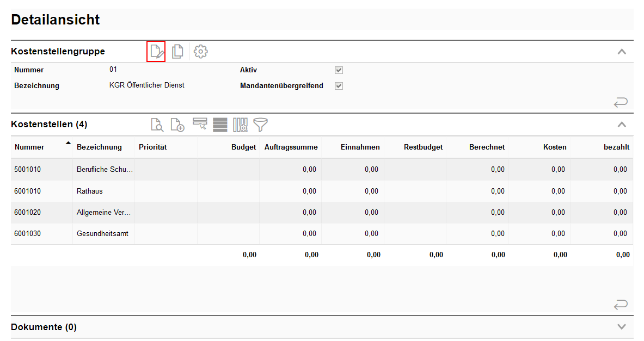Screen dimensions: 644x341
Task: Click return arrow below Kostenstellen table
Action: pos(621,305)
